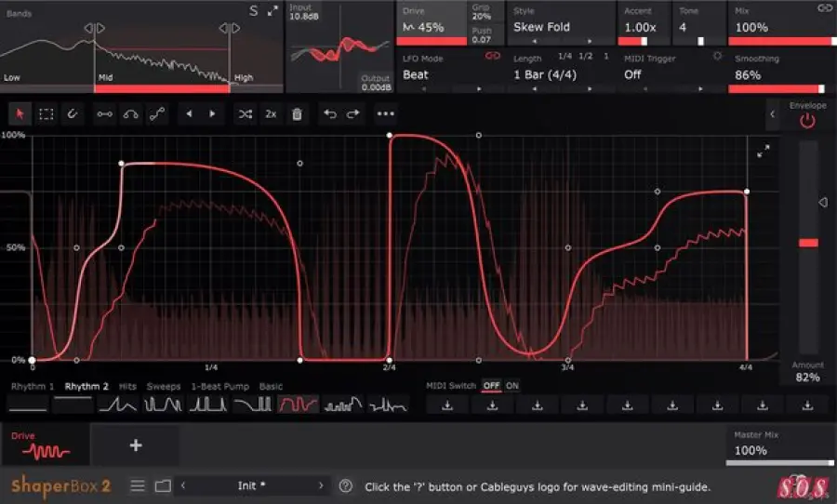Add a new shaper with plus button

(x=136, y=444)
